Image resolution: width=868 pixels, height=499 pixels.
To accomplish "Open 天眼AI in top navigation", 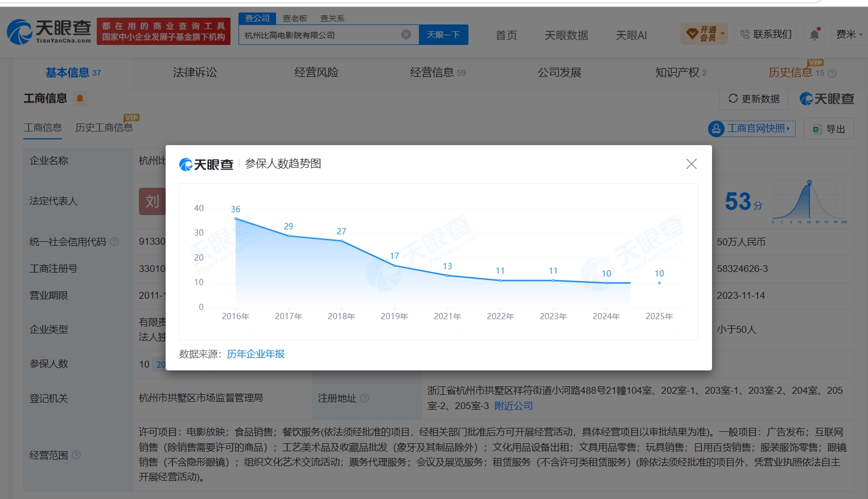I will tap(631, 35).
